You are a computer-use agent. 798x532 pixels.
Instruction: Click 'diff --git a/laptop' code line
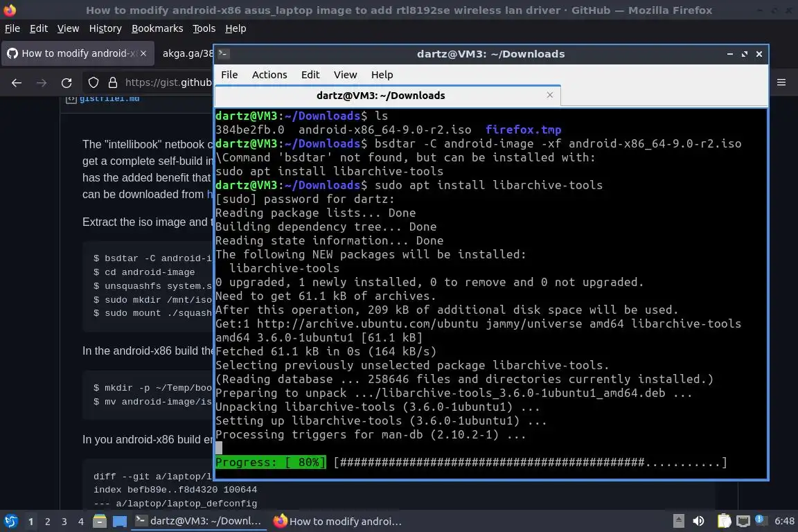click(x=152, y=477)
